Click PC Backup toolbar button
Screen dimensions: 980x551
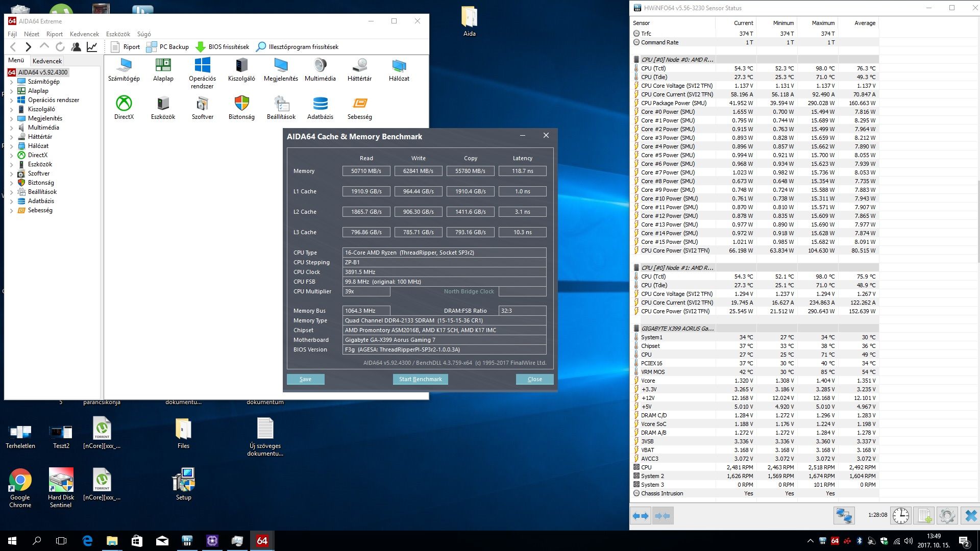point(167,47)
